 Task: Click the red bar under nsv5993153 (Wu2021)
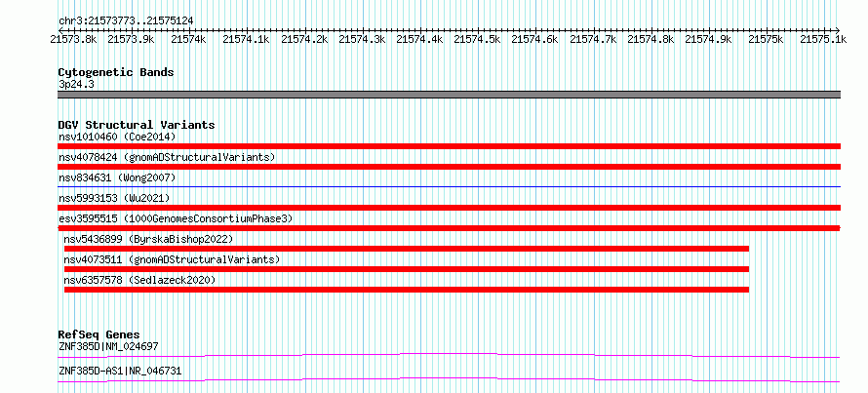point(449,208)
